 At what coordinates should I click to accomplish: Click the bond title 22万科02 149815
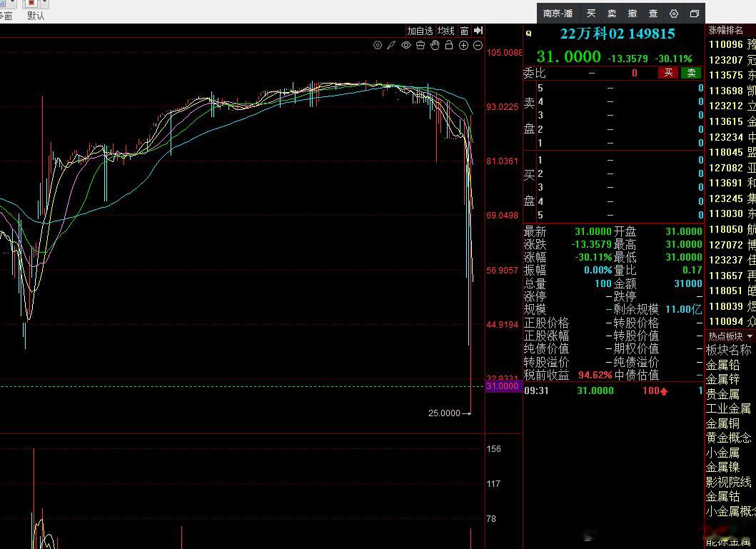click(617, 34)
